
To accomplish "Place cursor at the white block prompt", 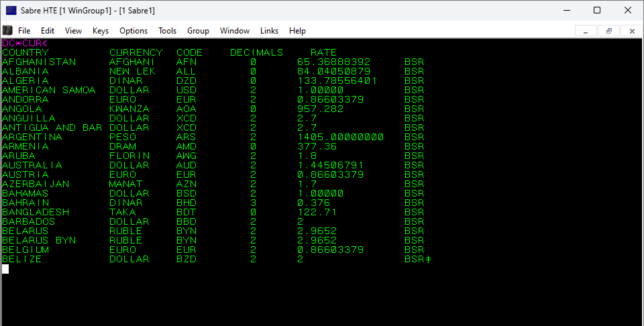I will [x=5, y=269].
